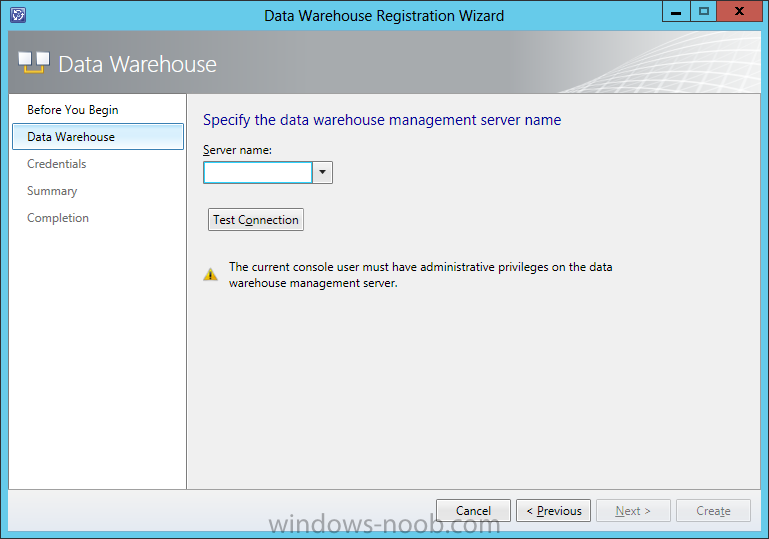Close the wizard with the red X
Screen dimensions: 769x539
[740, 11]
